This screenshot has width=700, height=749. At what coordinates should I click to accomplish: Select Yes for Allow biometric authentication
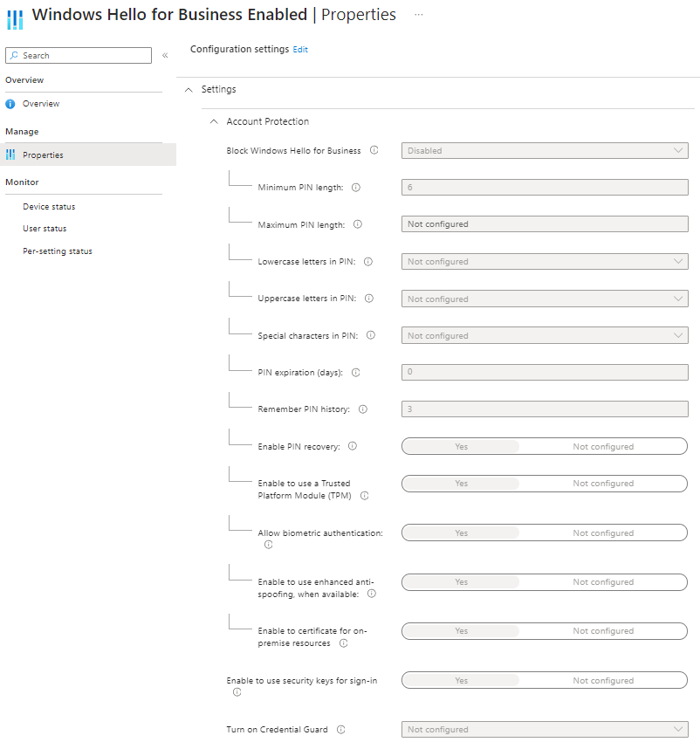[461, 533]
